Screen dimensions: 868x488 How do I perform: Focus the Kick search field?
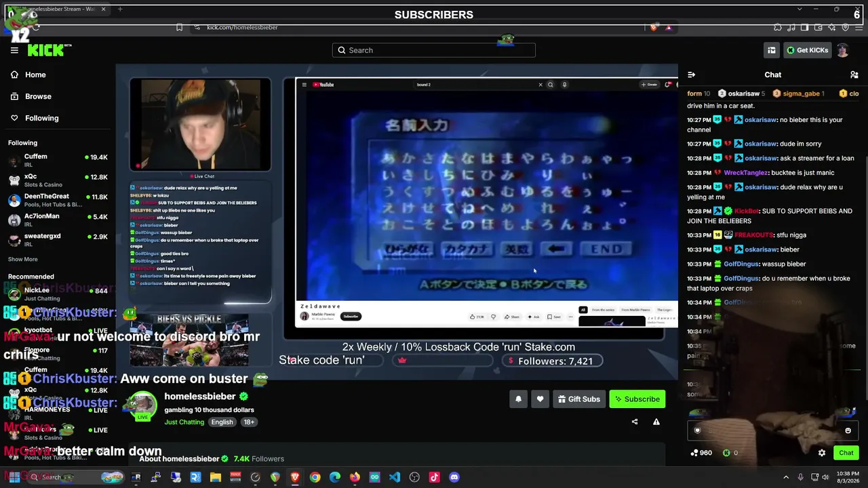434,50
